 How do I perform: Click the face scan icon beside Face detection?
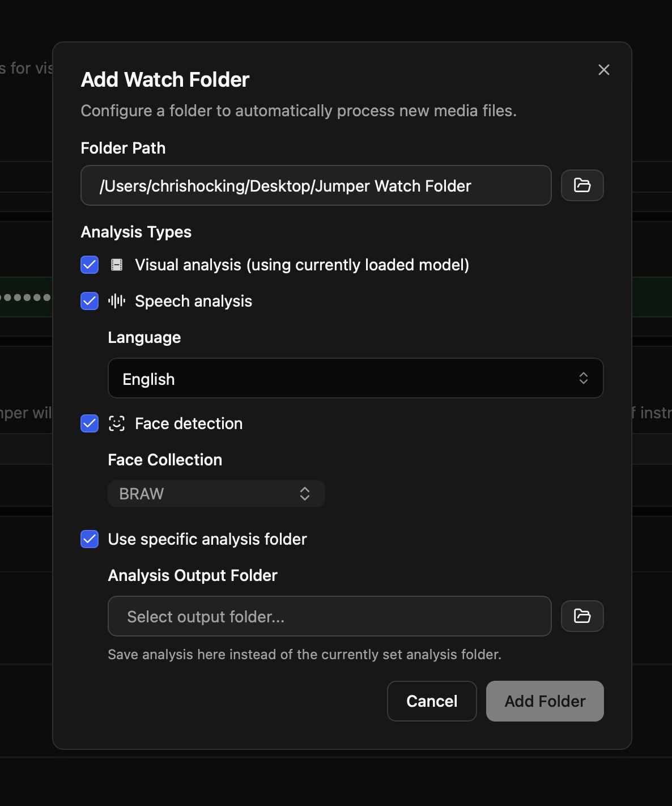[x=116, y=423]
